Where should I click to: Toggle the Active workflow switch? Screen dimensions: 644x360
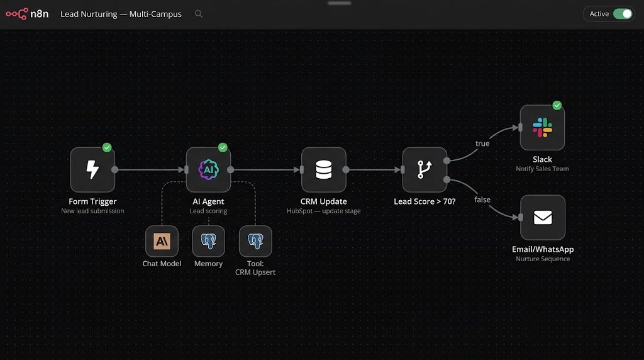tap(623, 14)
